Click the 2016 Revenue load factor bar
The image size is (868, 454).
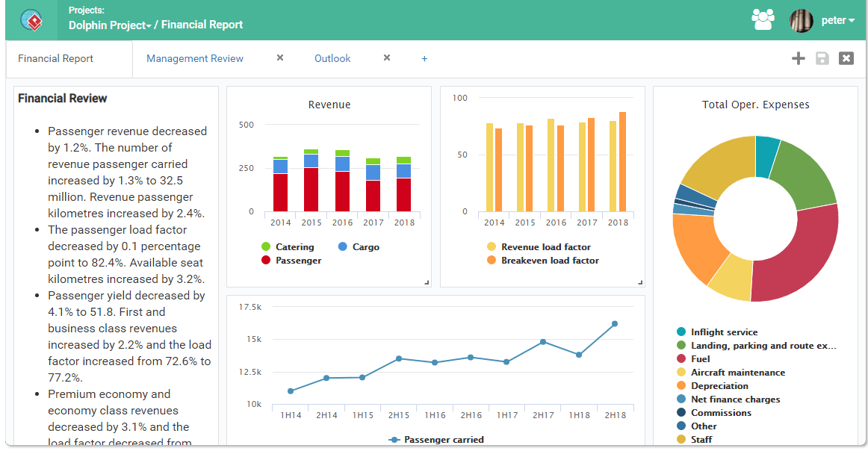point(551,165)
